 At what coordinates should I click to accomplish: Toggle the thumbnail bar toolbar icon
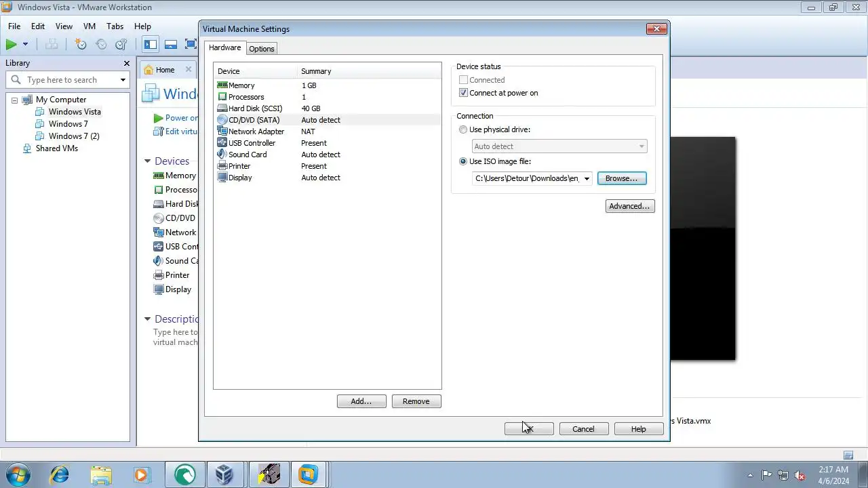tap(171, 45)
